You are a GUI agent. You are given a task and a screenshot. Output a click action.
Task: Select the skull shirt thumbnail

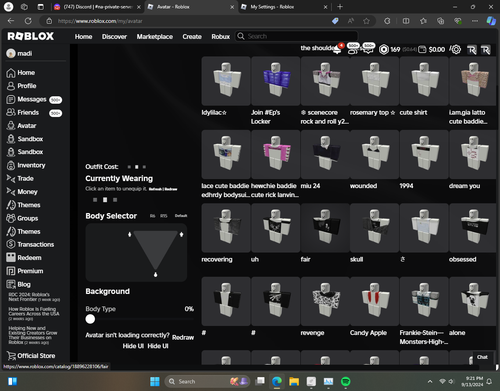[x=374, y=228]
